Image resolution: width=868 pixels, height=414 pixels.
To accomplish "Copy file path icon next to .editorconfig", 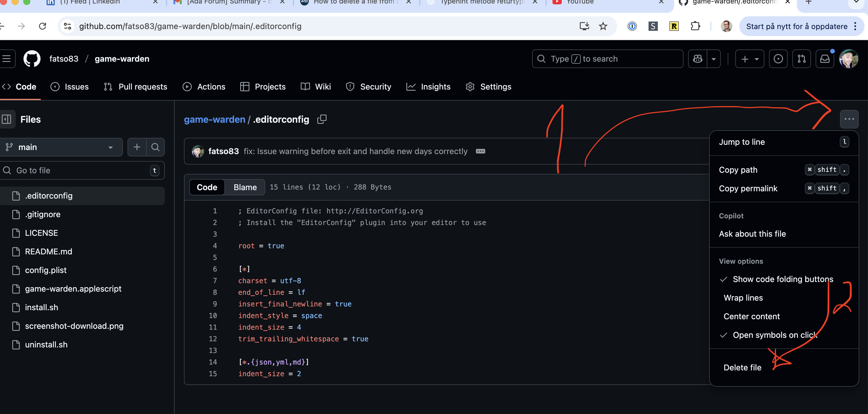I will pyautogui.click(x=322, y=119).
